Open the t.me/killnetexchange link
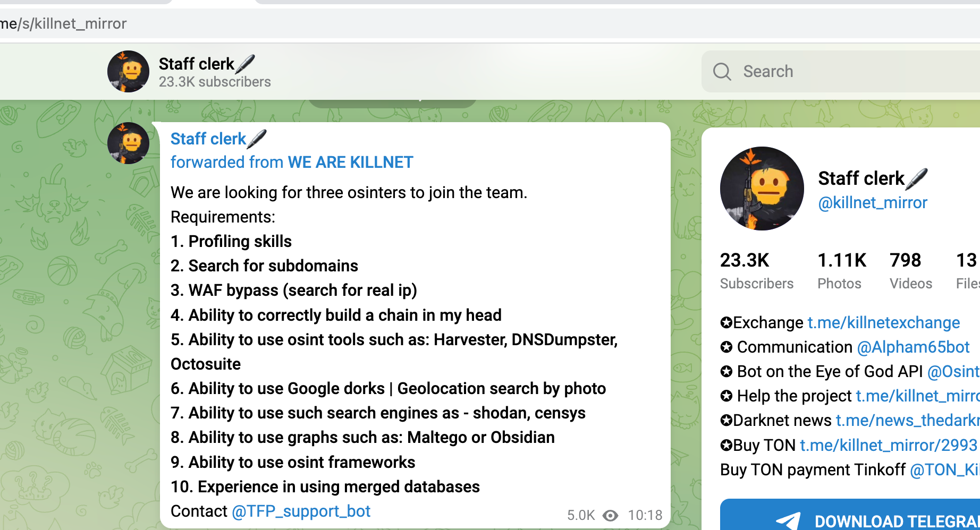 (884, 322)
